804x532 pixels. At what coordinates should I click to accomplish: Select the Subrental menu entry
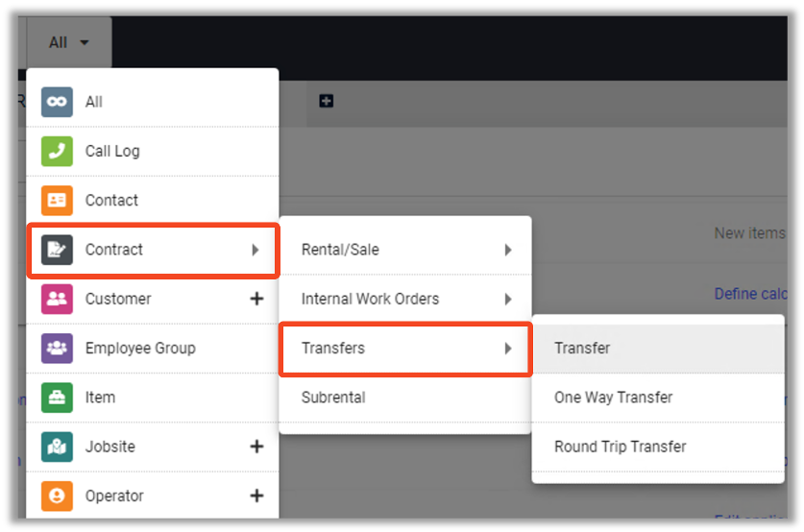coord(333,398)
